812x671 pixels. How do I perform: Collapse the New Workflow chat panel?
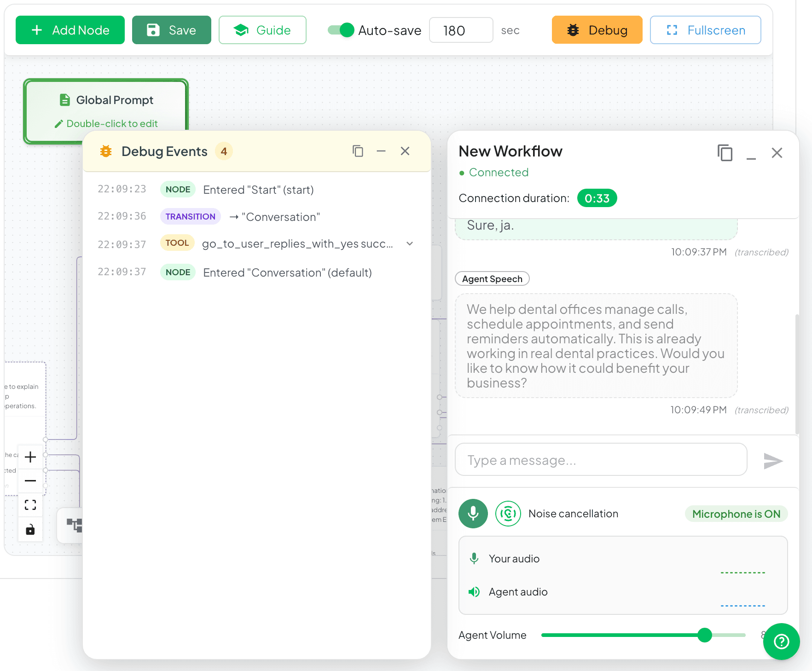tap(751, 154)
